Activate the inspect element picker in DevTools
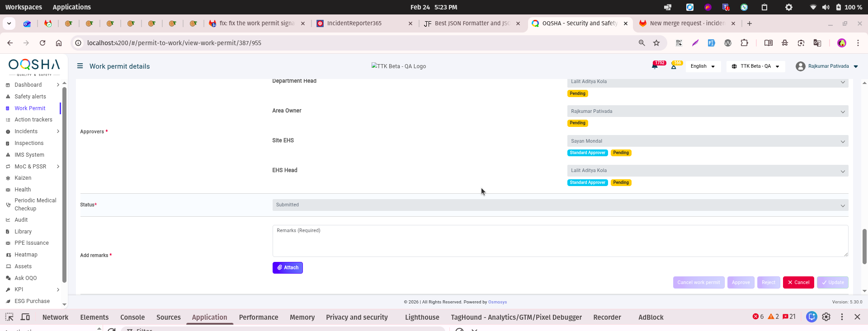868x331 pixels. click(9, 317)
